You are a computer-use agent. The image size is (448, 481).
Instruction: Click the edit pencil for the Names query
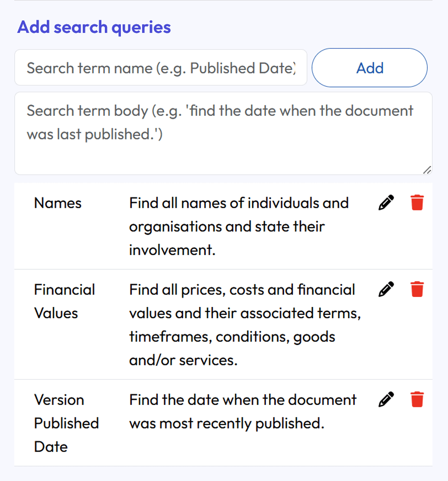[386, 202]
